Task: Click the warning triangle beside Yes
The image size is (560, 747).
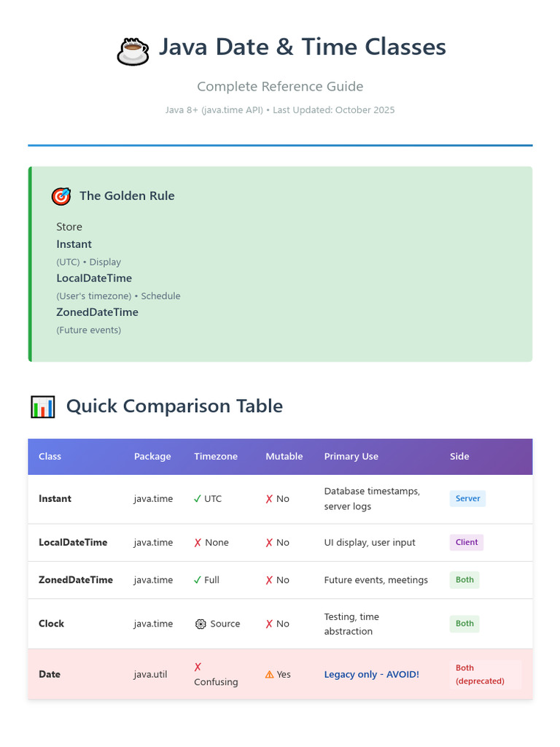Action: pos(270,675)
